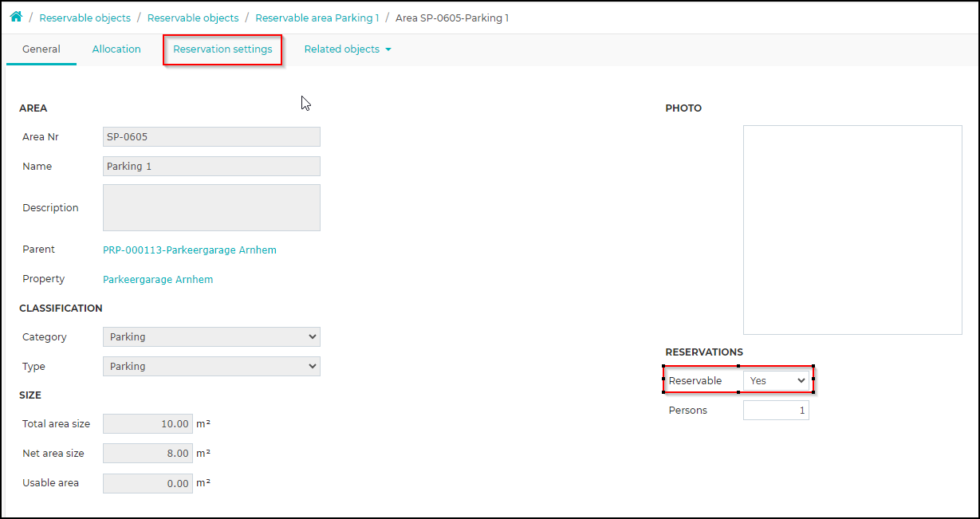Screen dimensions: 980x519
Task: Click the RESERVATIONS section heading
Action: click(704, 352)
